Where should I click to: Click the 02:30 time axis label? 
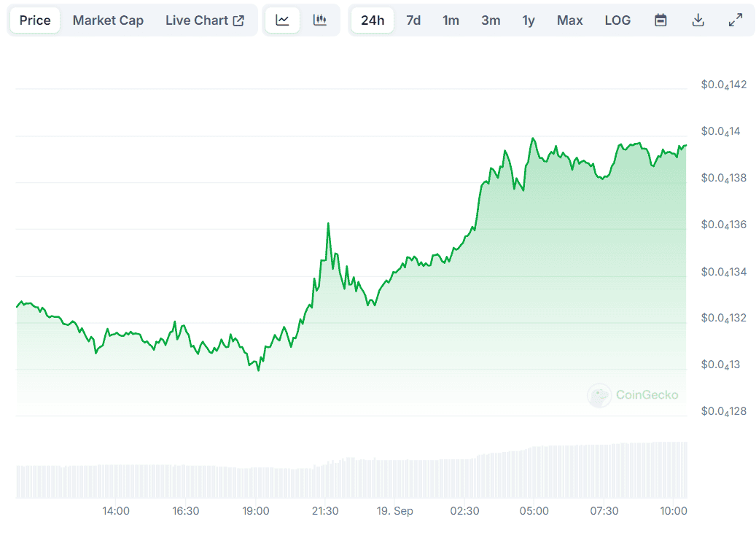pos(465,511)
